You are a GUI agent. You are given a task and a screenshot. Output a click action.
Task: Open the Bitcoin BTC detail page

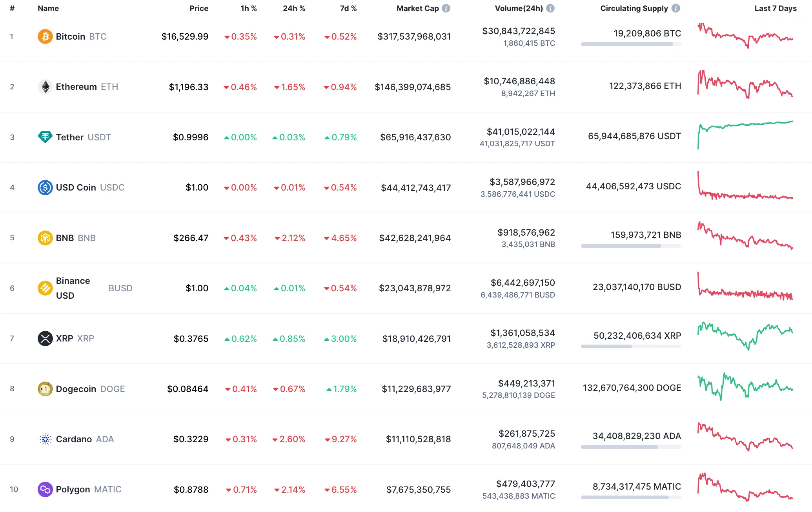coord(71,36)
